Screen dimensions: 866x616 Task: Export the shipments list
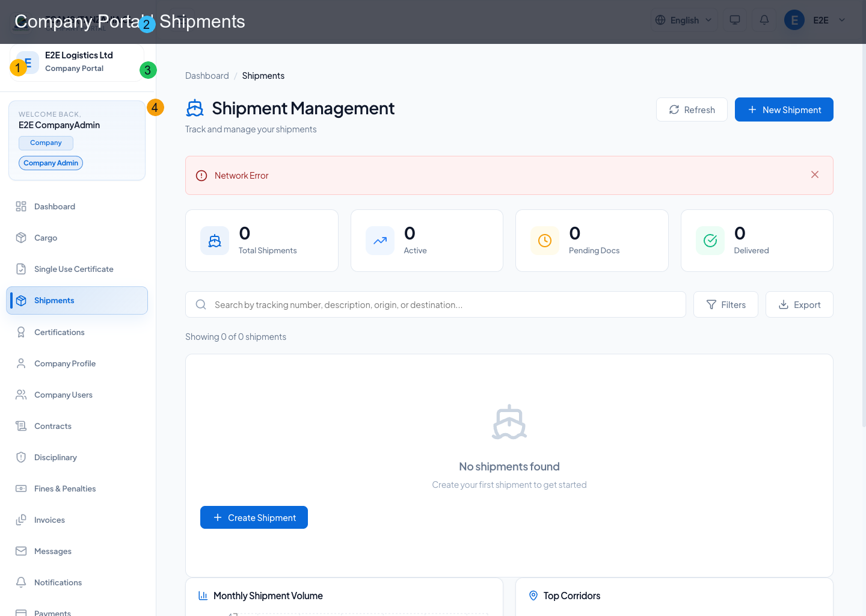[799, 305]
